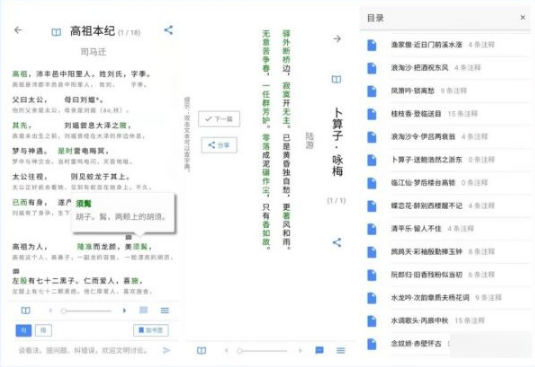Go to next page in 卜算子 bottom toolbar
The height and width of the screenshot is (367, 535).
[300, 350]
